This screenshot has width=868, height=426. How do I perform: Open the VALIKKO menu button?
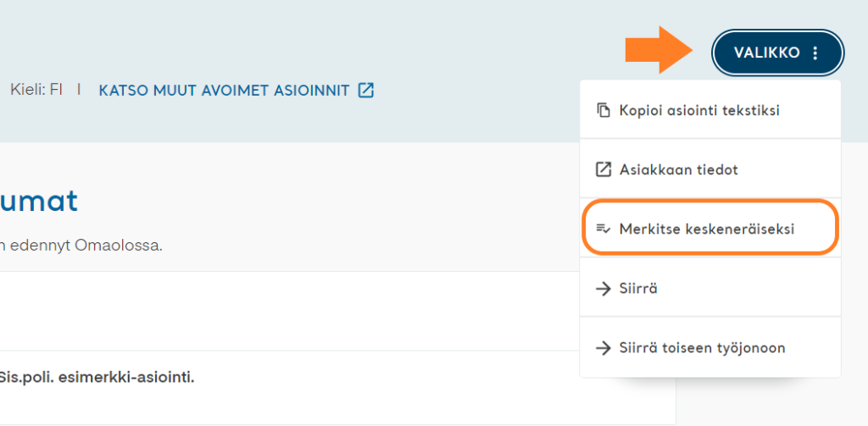point(777,53)
